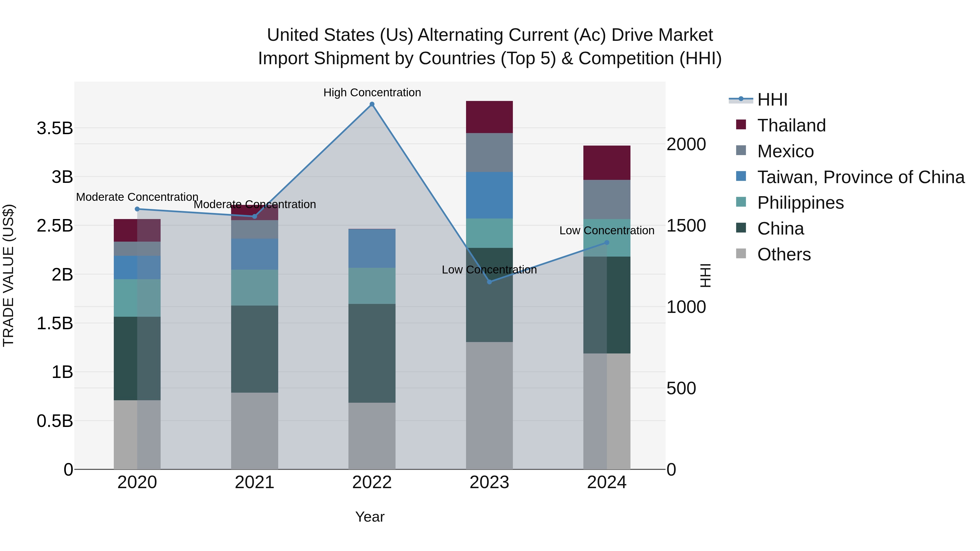Click the 2020 HHI data point
980x551 pixels.
137,209
